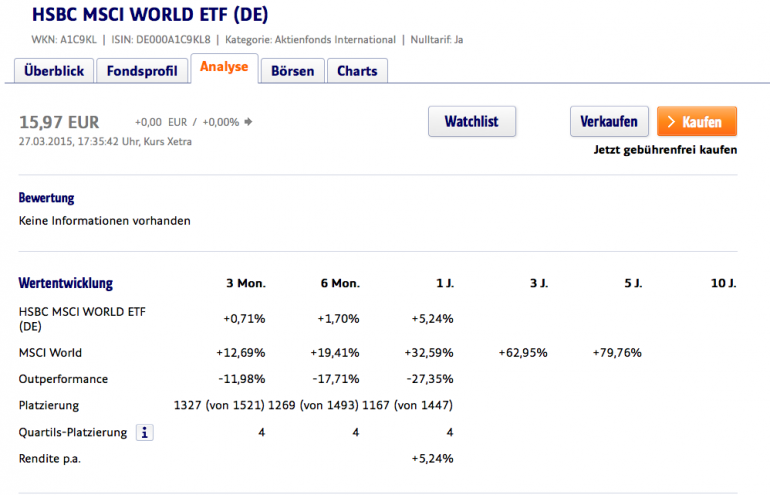Click the Quartils-Platzierung label
The height and width of the screenshot is (495, 770).
[x=73, y=433]
